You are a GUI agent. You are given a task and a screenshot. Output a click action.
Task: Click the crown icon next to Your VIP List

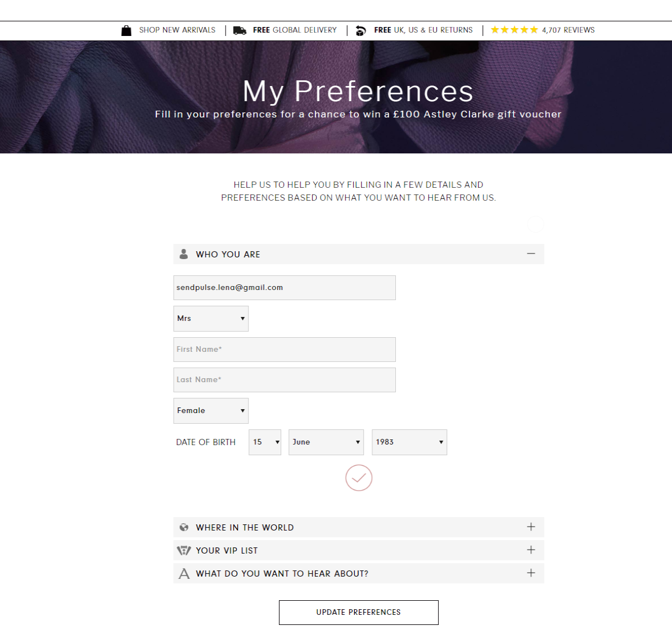pyautogui.click(x=183, y=550)
